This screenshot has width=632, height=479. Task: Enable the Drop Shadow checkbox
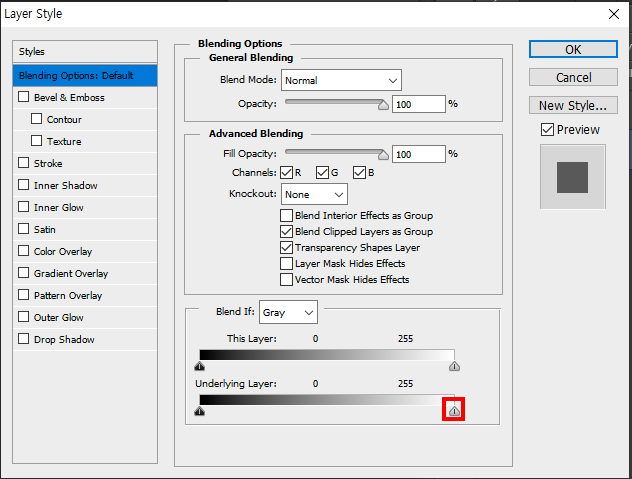click(x=24, y=339)
